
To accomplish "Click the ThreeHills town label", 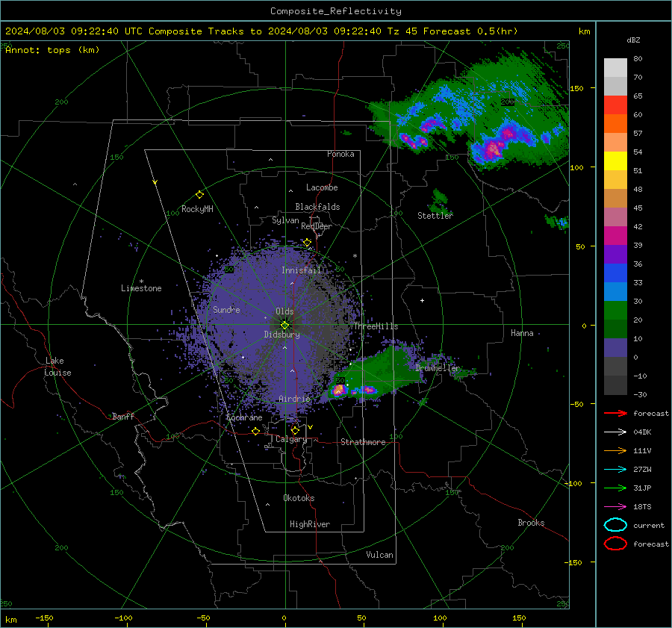I will (376, 326).
